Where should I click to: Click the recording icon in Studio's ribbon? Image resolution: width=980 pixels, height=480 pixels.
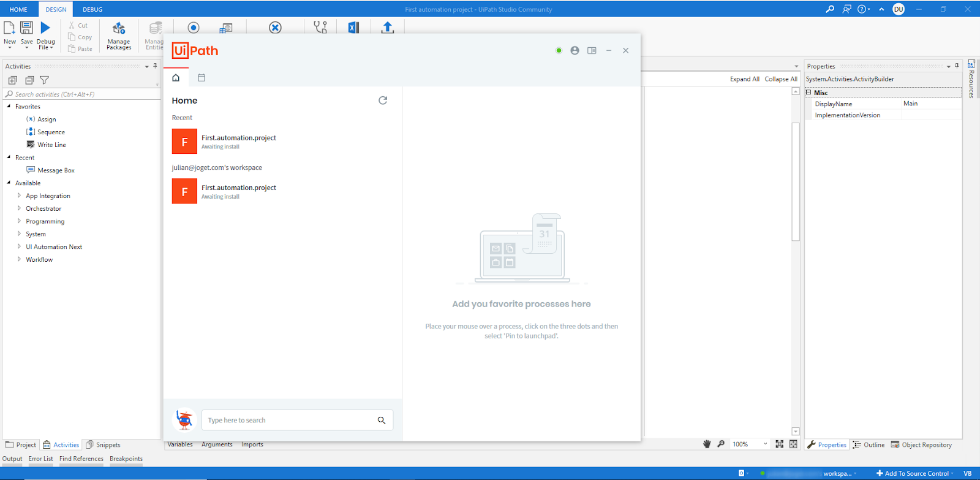194,28
